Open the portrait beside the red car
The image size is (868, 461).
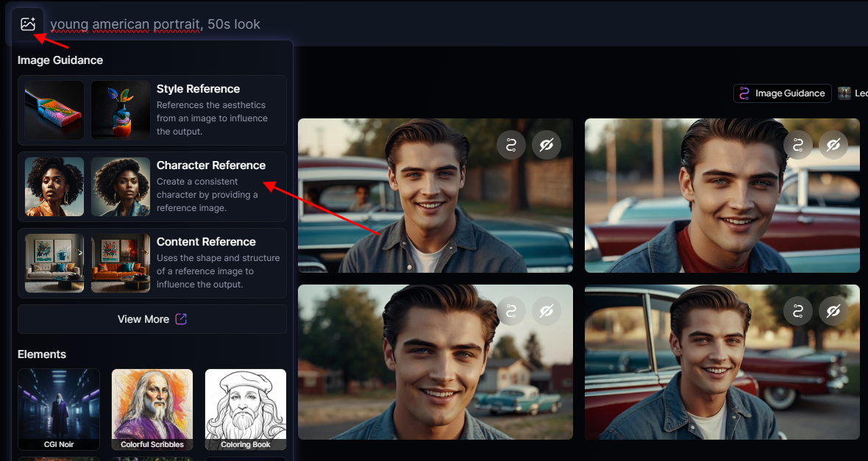(722, 362)
